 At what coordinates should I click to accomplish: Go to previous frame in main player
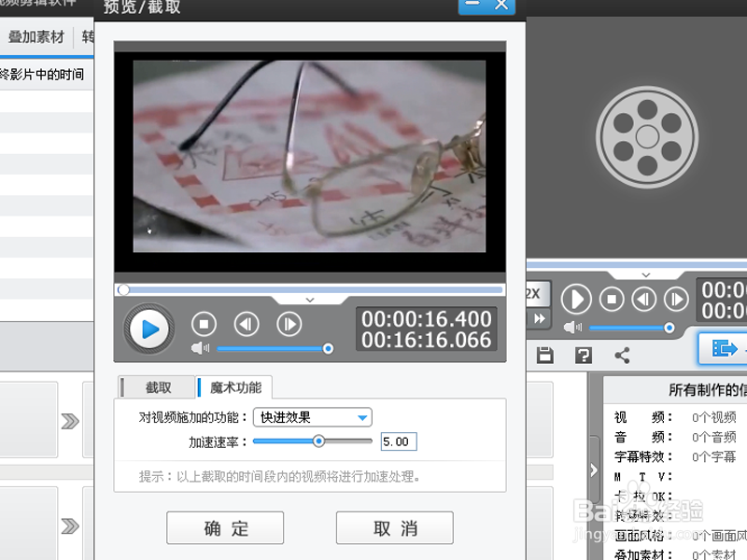coord(643,300)
